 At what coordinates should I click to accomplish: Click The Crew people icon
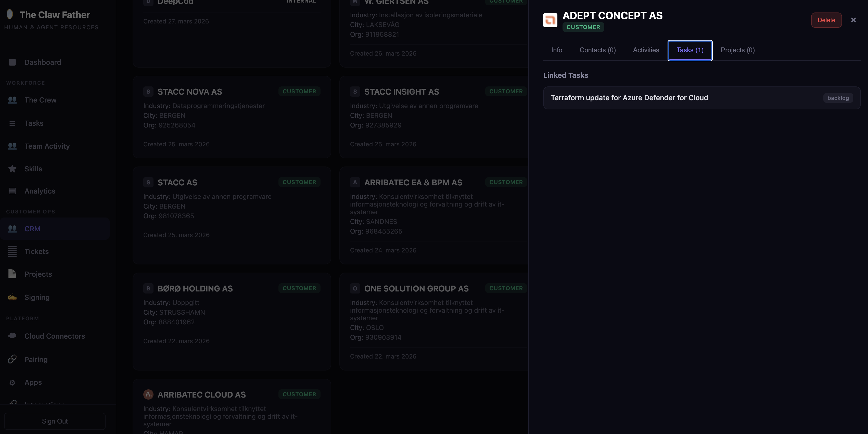tap(12, 100)
